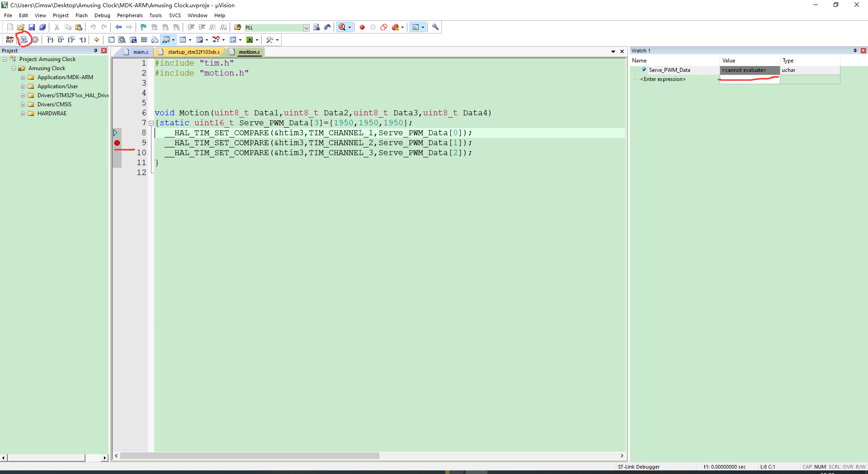Open the Peripherals menu
This screenshot has height=474, width=868.
(x=130, y=15)
